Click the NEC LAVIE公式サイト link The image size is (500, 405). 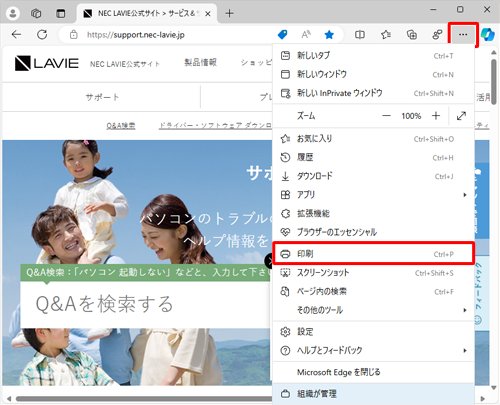[125, 64]
